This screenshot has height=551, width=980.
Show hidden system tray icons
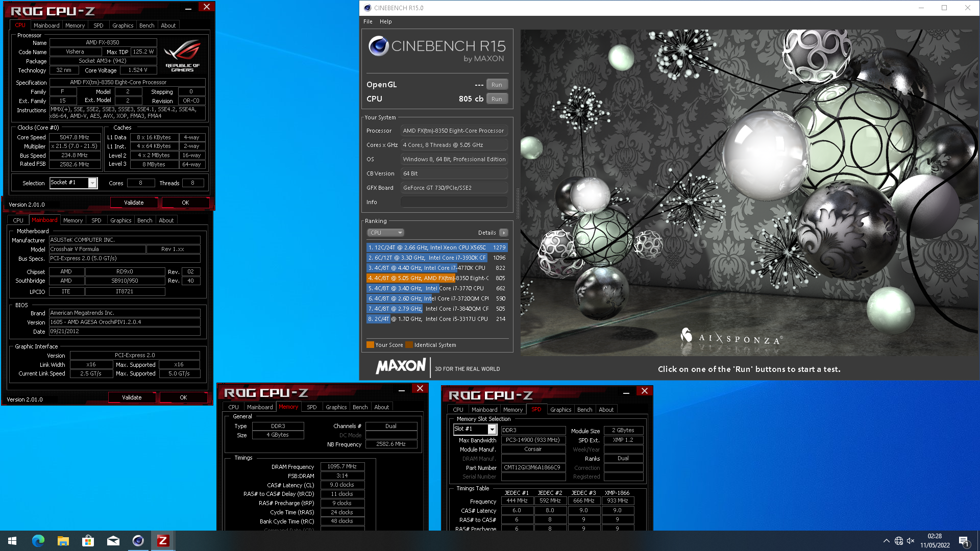pyautogui.click(x=887, y=541)
